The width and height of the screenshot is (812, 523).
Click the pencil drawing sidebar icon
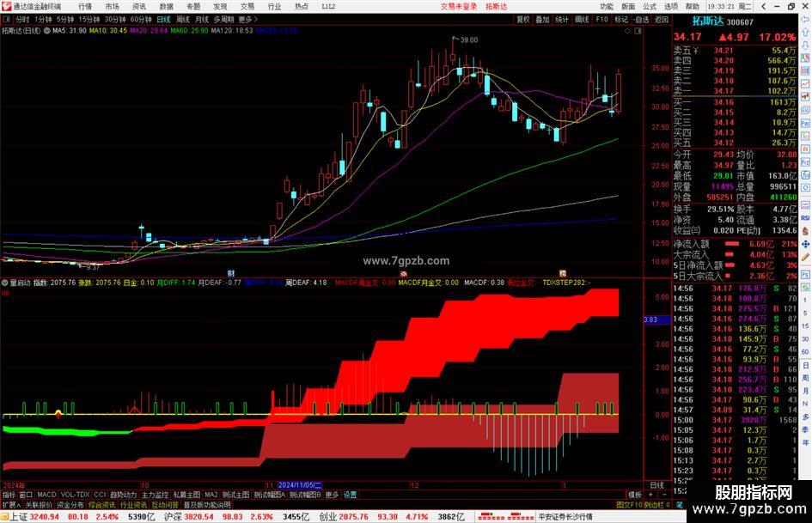(805, 257)
